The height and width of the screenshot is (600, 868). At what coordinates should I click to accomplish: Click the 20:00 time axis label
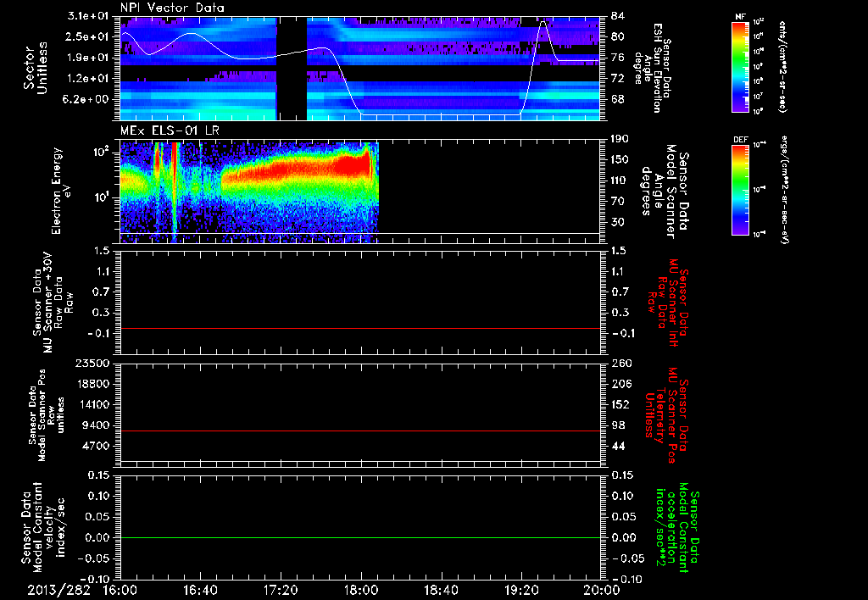pos(602,590)
